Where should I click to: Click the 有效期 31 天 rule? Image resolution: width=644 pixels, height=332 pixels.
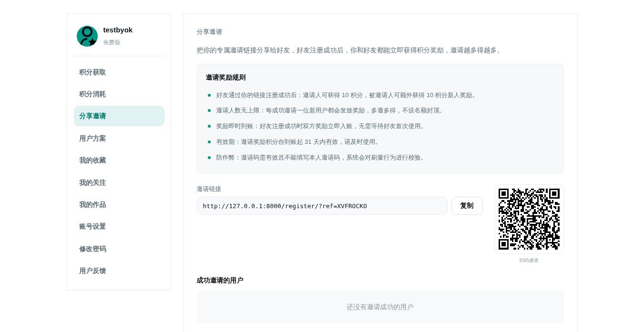click(298, 142)
